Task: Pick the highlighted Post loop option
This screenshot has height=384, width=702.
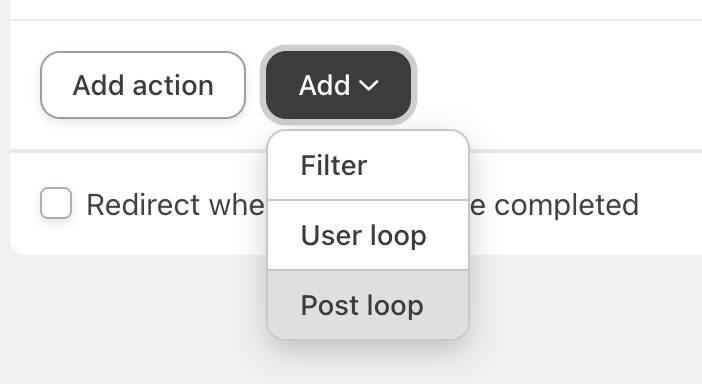Action: click(x=368, y=305)
